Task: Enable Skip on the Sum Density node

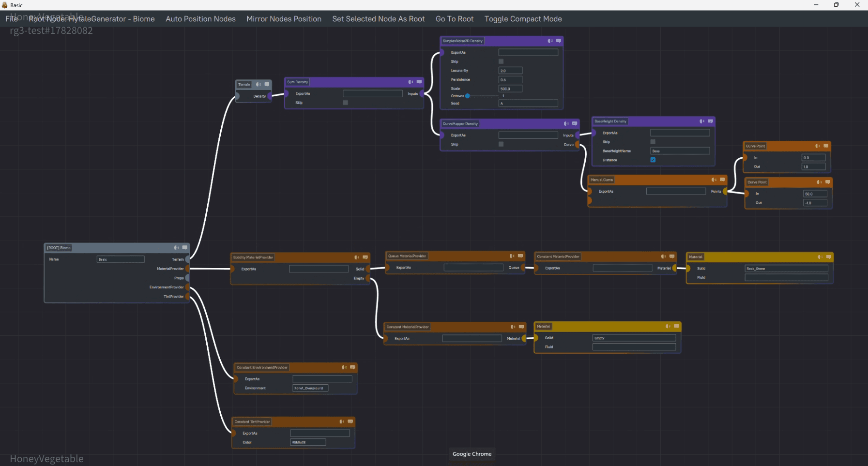Action: point(345,102)
